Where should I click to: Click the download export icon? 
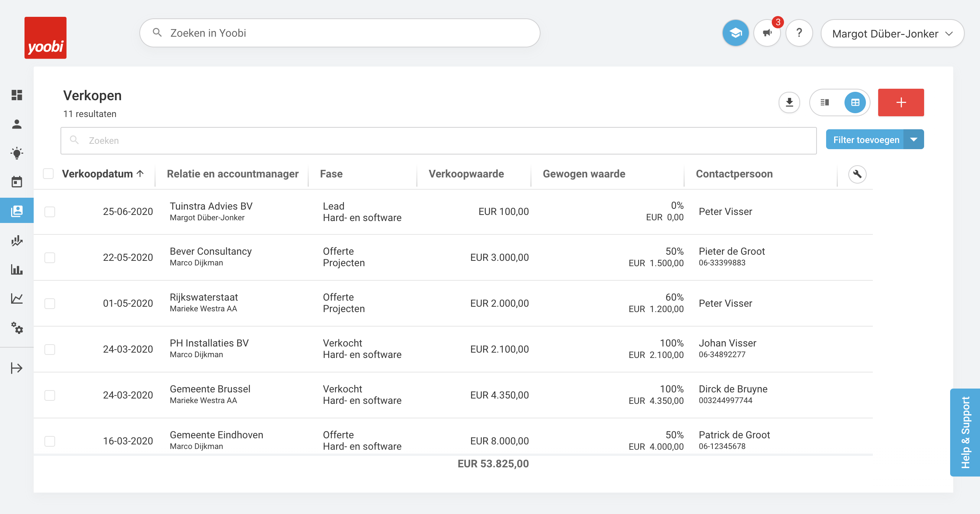789,102
